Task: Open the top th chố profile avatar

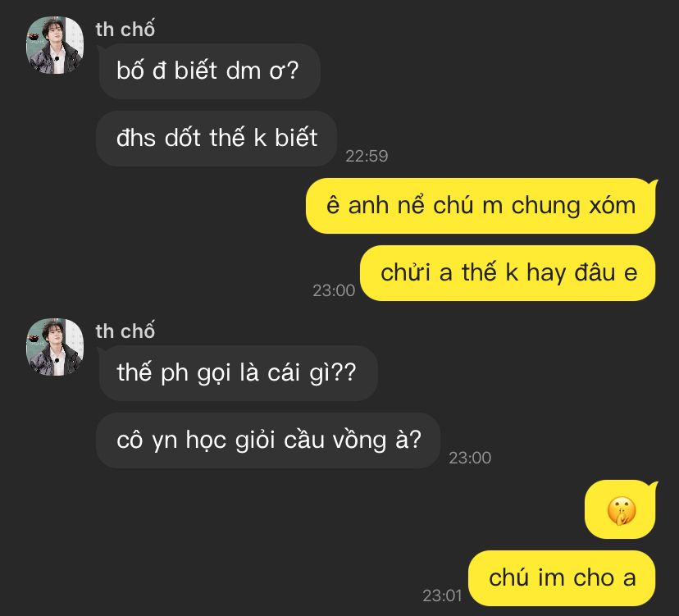Action: [55, 45]
